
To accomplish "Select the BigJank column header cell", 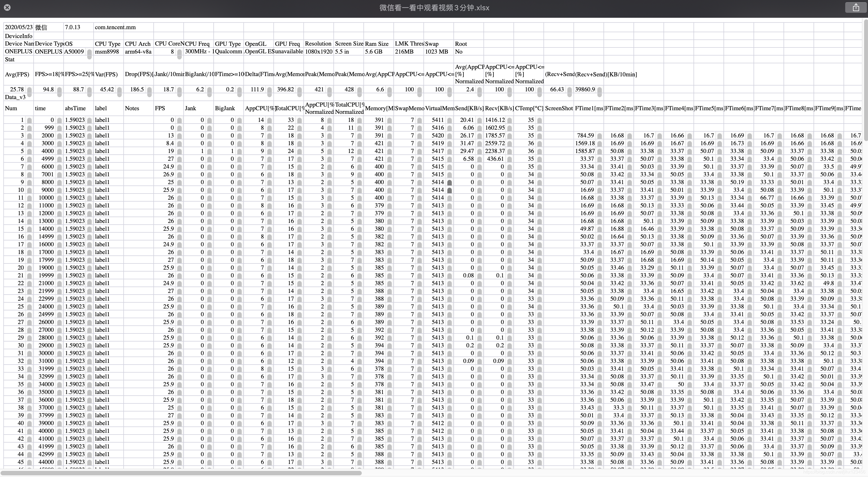I will pos(225,108).
